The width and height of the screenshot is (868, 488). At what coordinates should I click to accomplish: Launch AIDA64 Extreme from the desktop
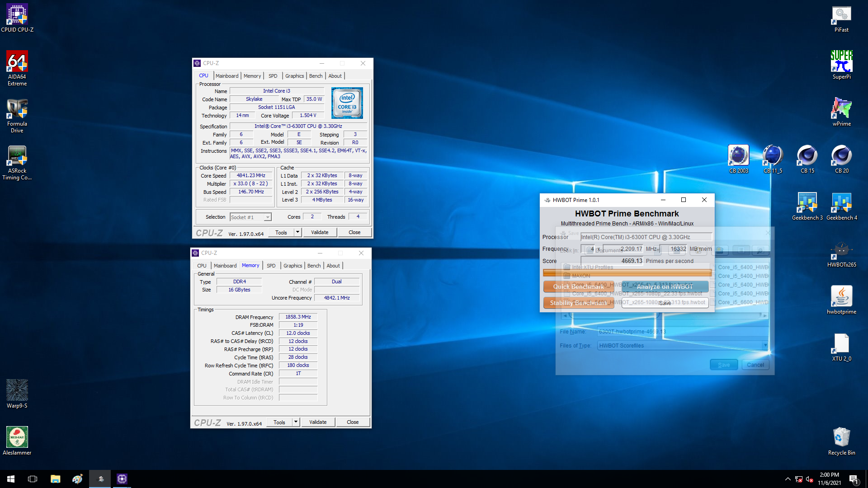(x=17, y=68)
